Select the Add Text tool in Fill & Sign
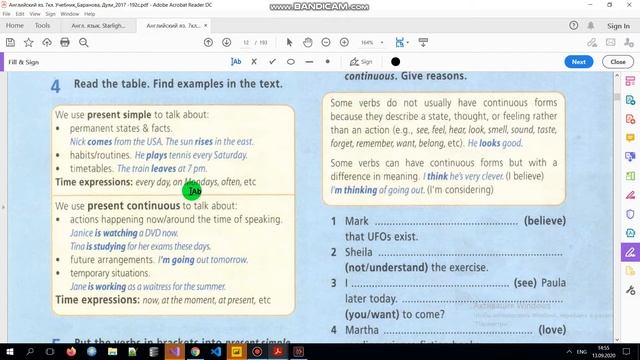The width and height of the screenshot is (640, 360). (x=236, y=62)
